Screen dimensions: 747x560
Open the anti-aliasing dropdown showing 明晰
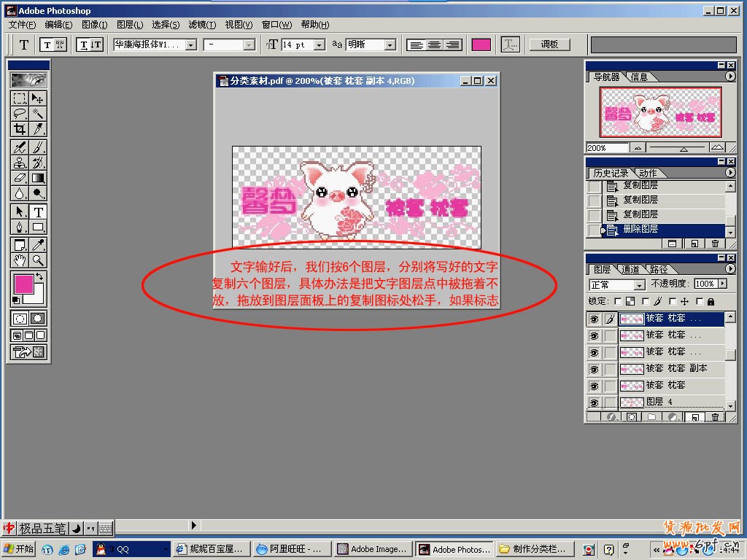[390, 44]
